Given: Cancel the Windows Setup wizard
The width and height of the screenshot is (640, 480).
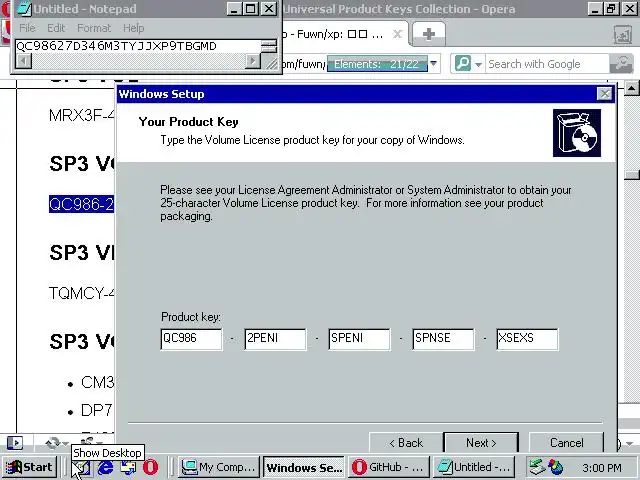Looking at the screenshot, I should (x=567, y=442).
